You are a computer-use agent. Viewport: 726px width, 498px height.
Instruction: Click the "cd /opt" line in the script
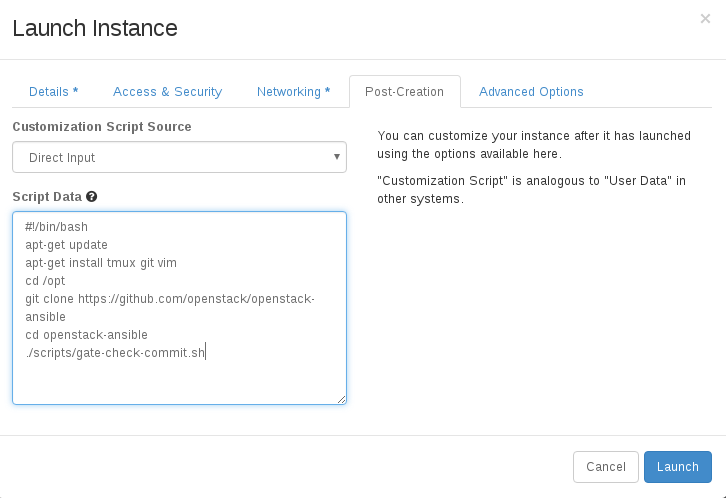click(46, 281)
